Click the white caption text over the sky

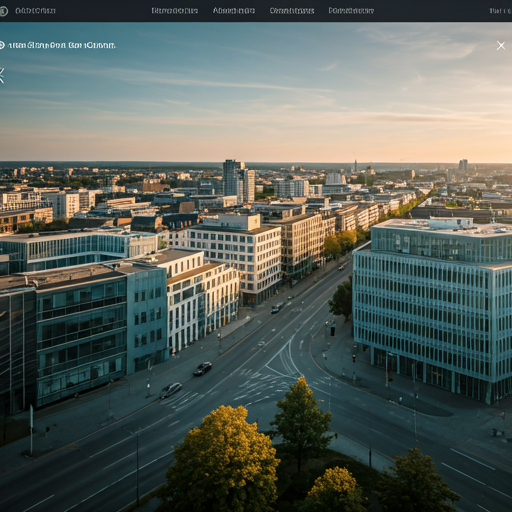pyautogui.click(x=62, y=45)
